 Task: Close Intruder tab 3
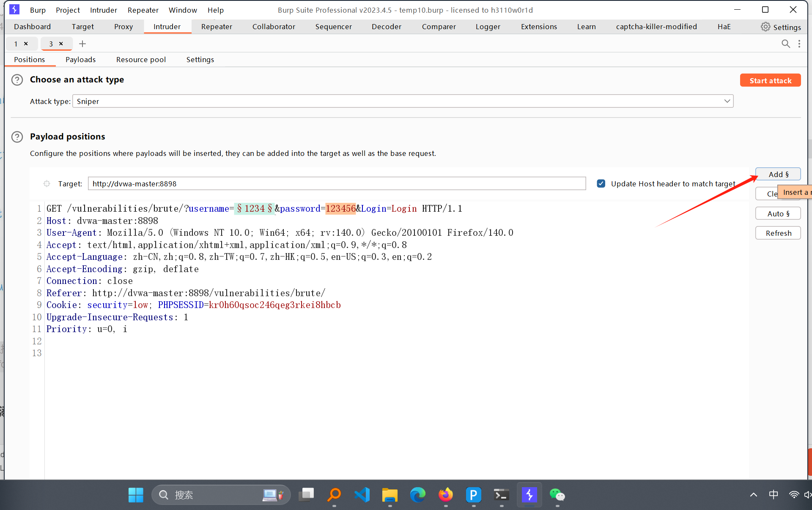pyautogui.click(x=61, y=44)
